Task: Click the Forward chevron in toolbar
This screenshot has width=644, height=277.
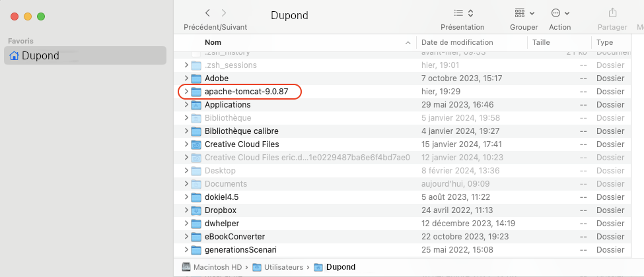Action: (225, 13)
